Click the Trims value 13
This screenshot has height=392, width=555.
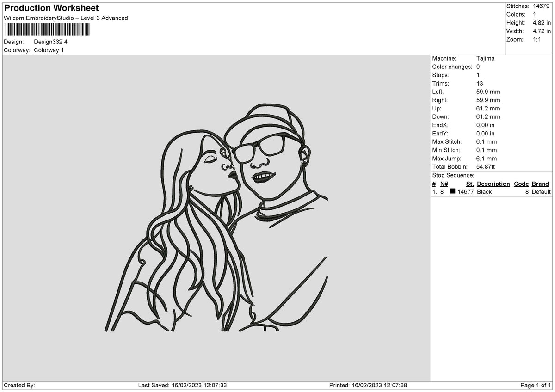click(480, 84)
